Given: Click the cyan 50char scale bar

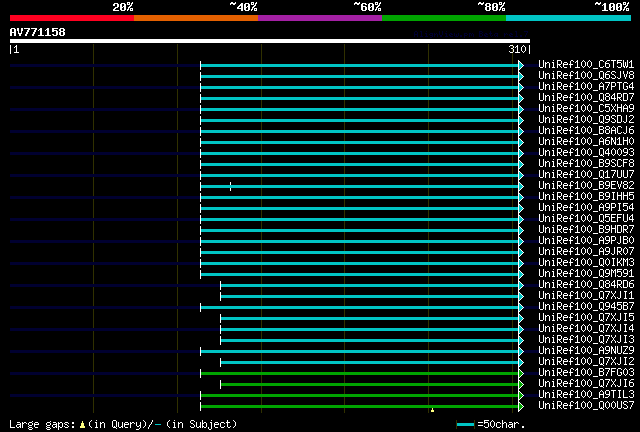Looking at the screenshot, I should (466, 425).
